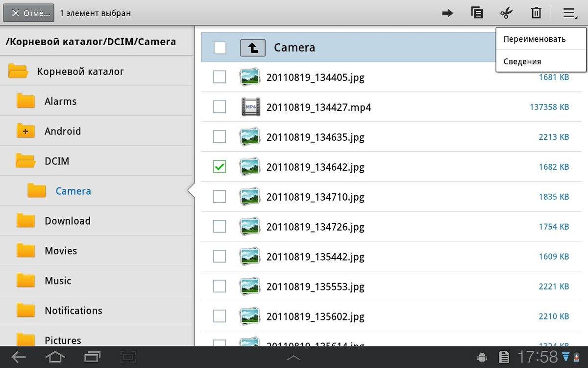Tap the Copy icon in top toolbar
This screenshot has height=368, width=588.
tap(477, 13)
